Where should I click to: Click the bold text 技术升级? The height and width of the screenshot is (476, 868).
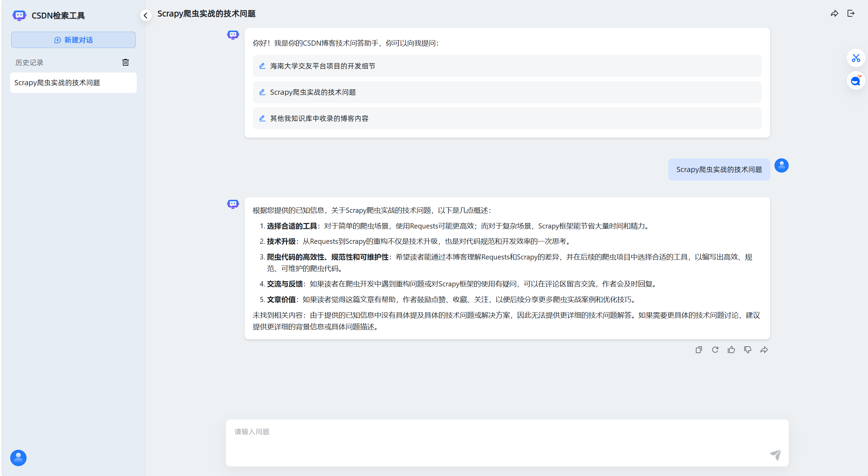coord(281,241)
